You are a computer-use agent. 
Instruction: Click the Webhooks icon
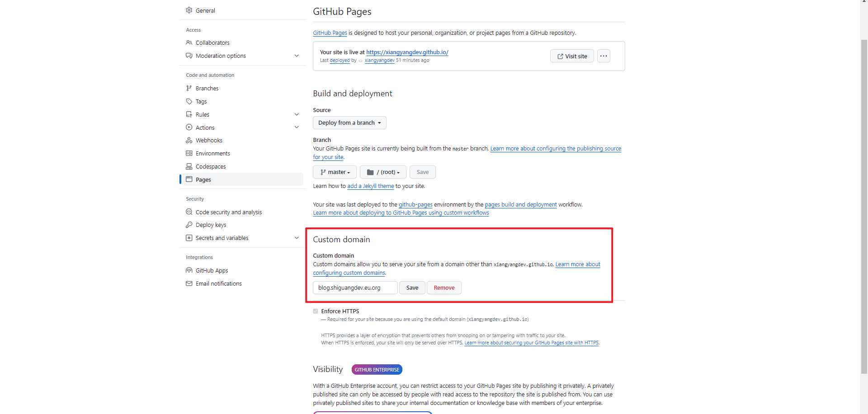(189, 140)
